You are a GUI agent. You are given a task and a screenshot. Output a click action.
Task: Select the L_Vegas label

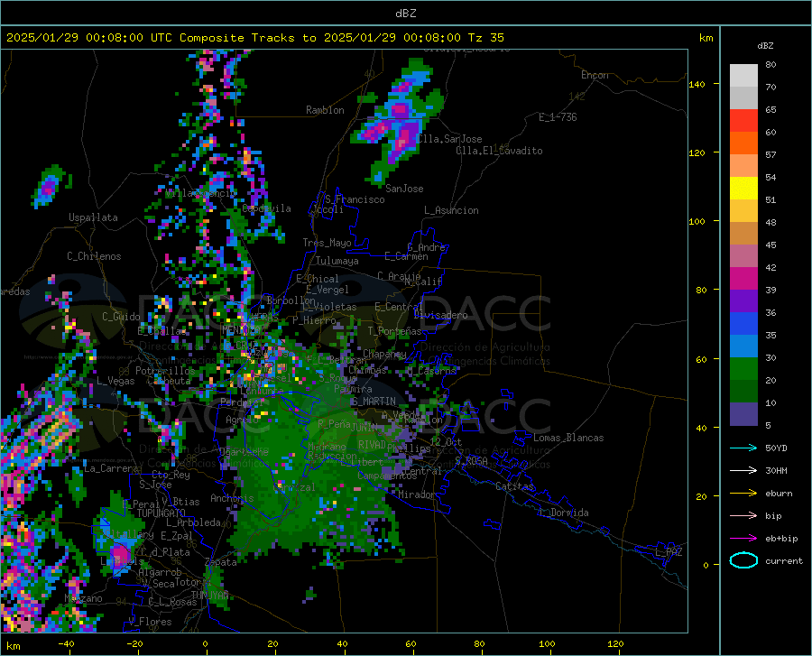coord(115,381)
